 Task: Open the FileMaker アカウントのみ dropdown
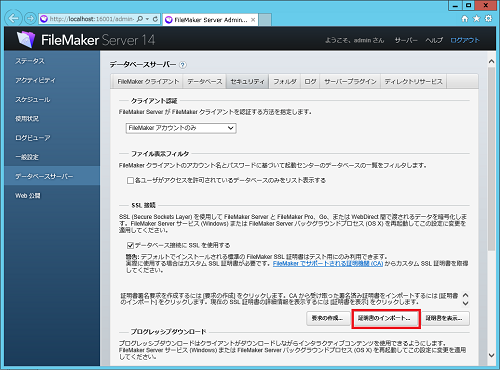pos(181,128)
